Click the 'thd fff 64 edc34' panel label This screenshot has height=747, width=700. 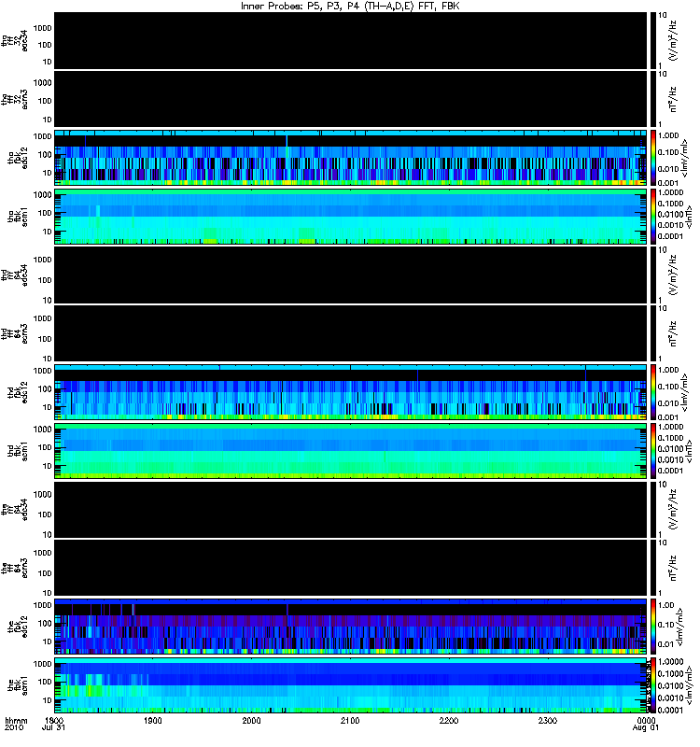pos(15,275)
